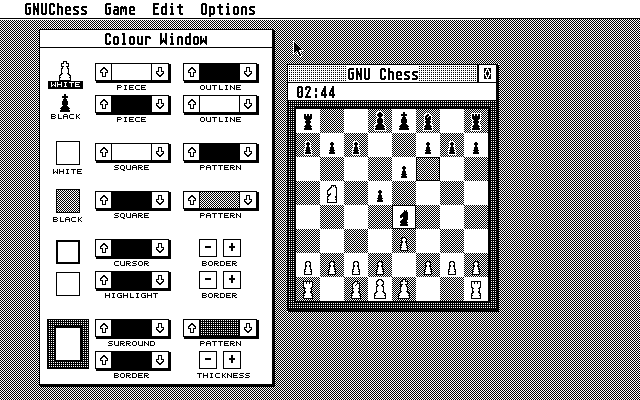Viewport: 640px width, 400px height.
Task: Click up arrow for border colour
Action: 104,360
